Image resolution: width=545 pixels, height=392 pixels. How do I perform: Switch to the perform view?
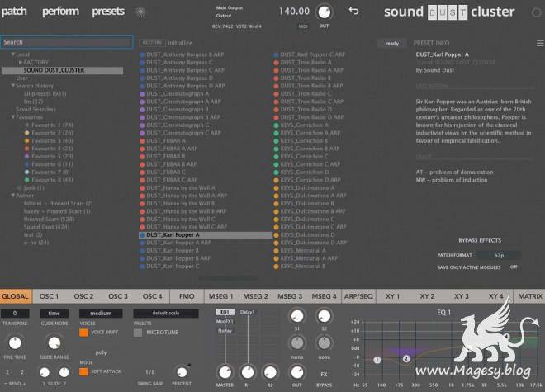click(60, 12)
